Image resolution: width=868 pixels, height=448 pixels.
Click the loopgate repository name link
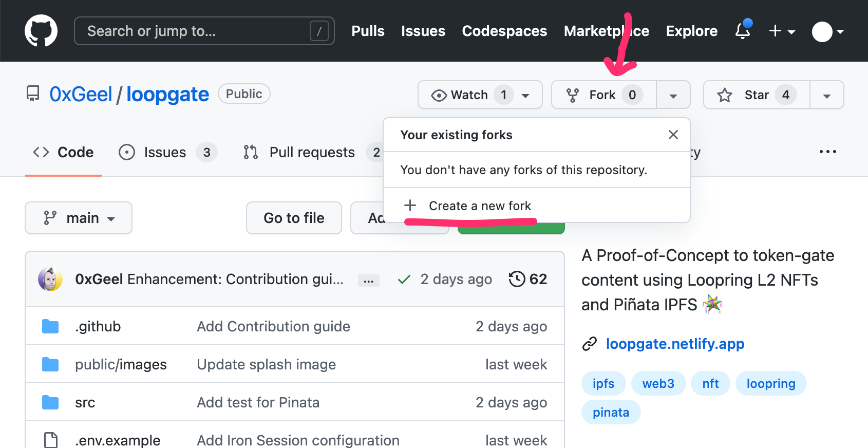168,94
